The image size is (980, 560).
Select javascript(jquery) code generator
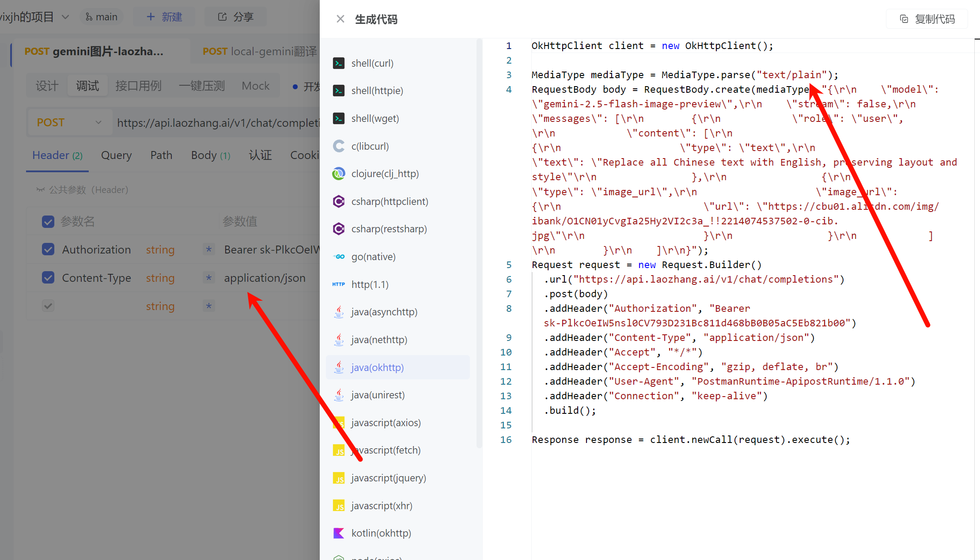click(388, 478)
